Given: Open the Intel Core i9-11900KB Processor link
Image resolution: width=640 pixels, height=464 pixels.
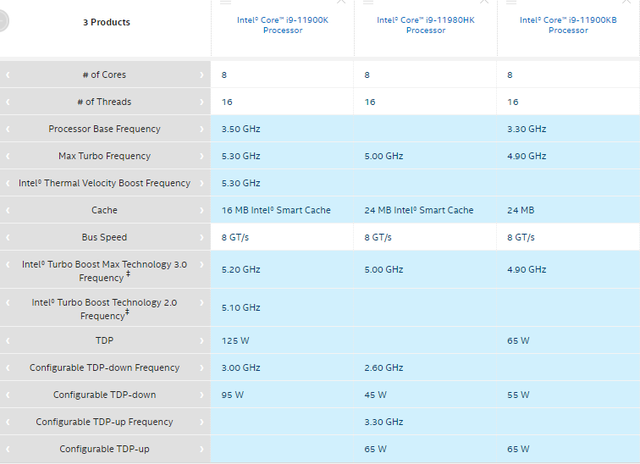Looking at the screenshot, I should (568, 25).
